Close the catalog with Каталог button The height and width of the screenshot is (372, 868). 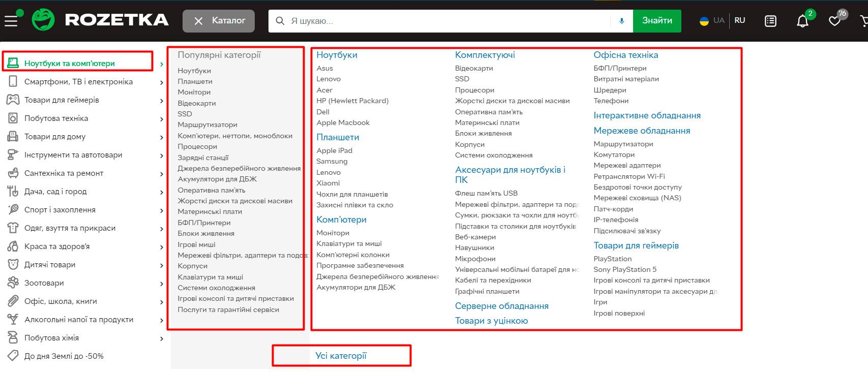[x=219, y=21]
